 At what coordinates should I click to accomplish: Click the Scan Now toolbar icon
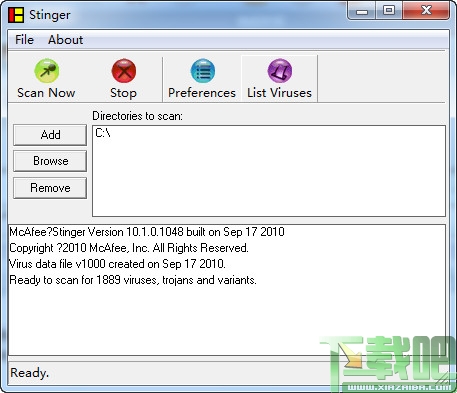coord(47,71)
